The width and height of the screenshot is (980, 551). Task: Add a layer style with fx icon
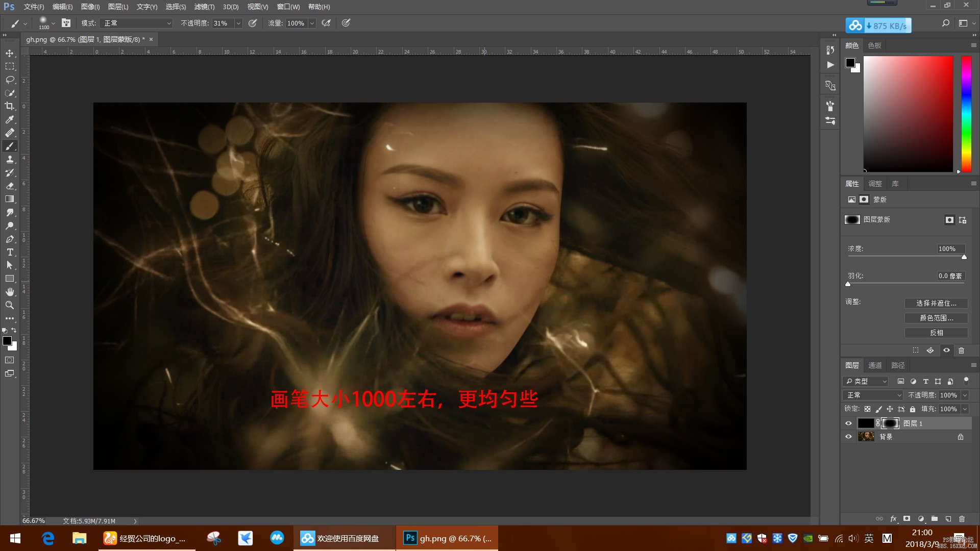click(x=893, y=519)
